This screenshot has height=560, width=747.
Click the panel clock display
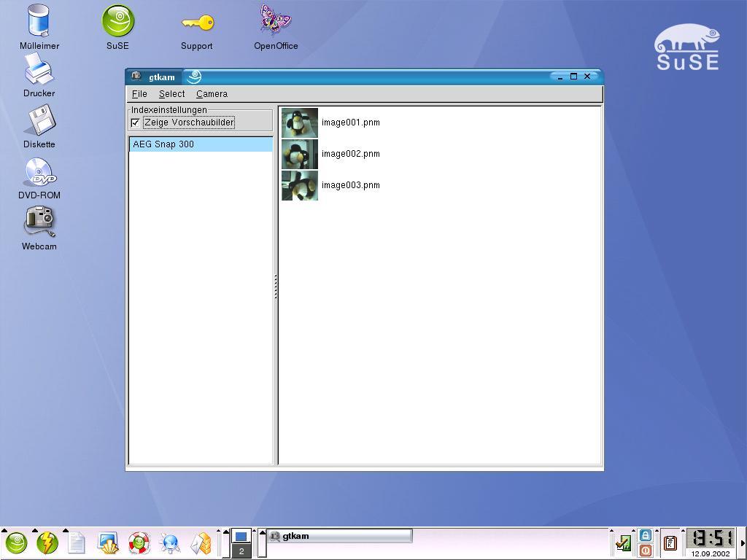click(711, 539)
